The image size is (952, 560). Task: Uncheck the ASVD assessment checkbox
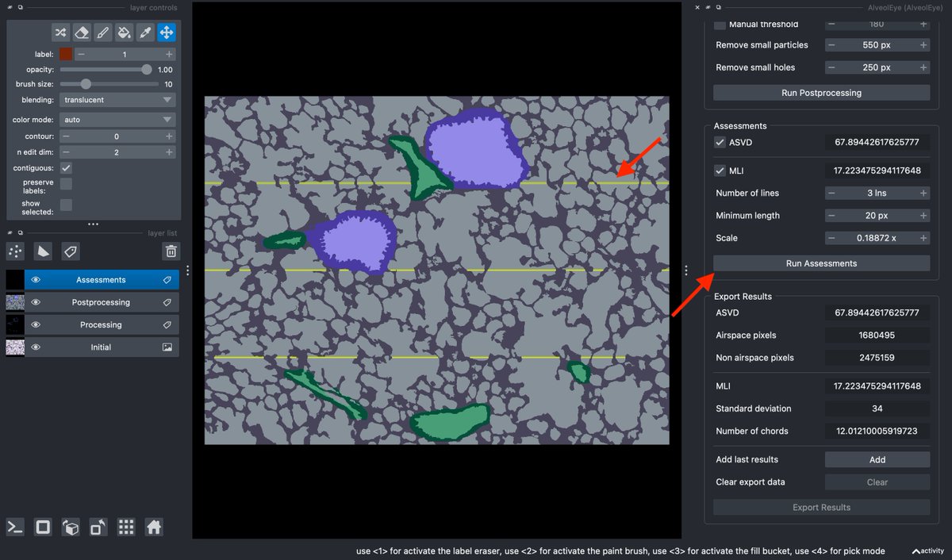point(720,143)
